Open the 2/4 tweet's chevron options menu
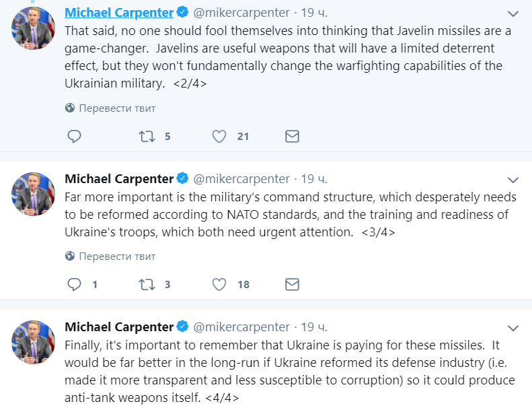The width and height of the screenshot is (532, 410). 513,13
